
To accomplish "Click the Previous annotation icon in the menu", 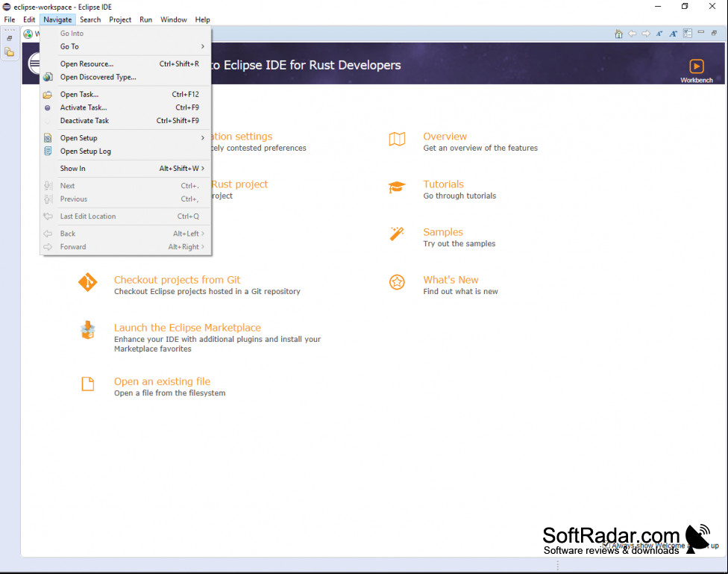I will click(48, 199).
